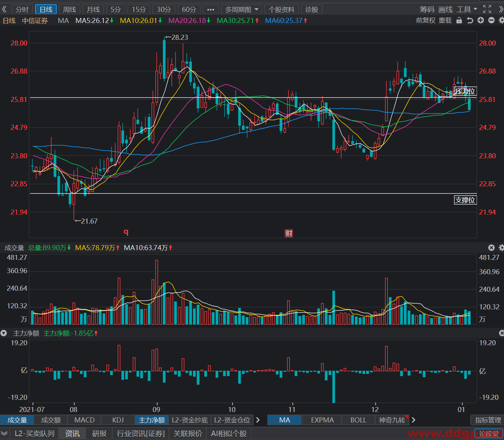This screenshot has height=440, width=504.
Task: Click the MA20:26.18 legend value
Action: [x=189, y=20]
